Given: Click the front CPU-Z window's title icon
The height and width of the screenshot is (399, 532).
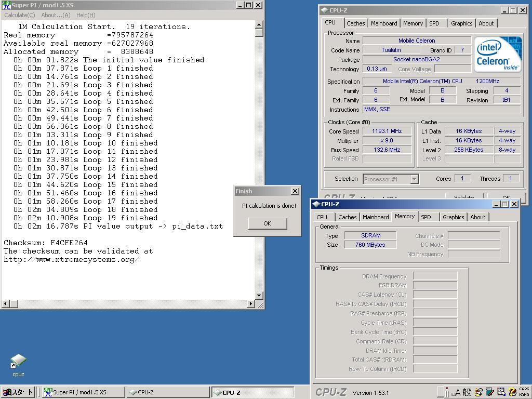Looking at the screenshot, I should coord(316,204).
